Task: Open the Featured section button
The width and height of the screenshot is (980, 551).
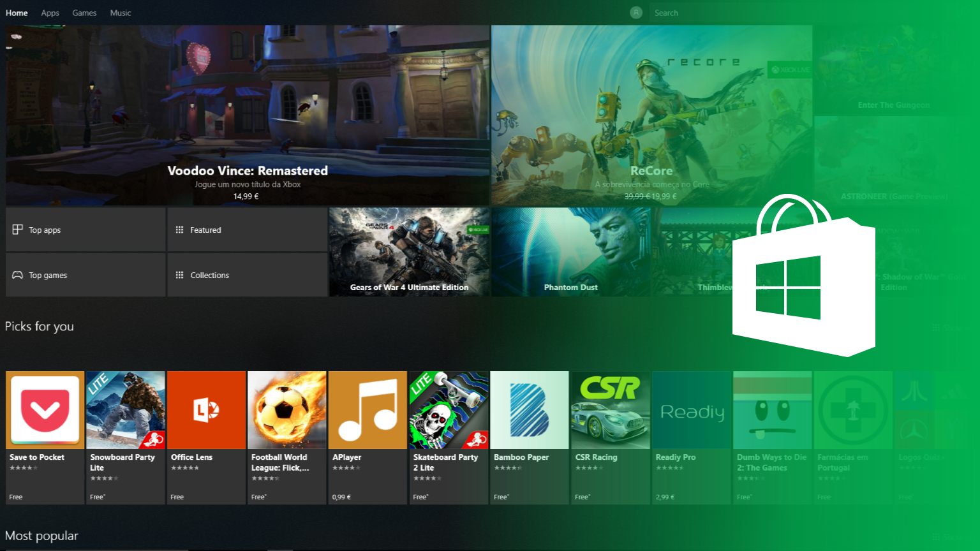Action: coord(247,230)
